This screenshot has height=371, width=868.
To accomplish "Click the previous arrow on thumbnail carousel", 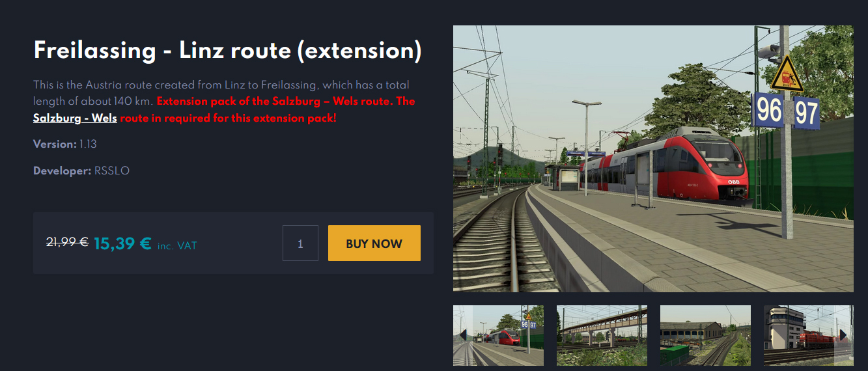I will [x=463, y=335].
